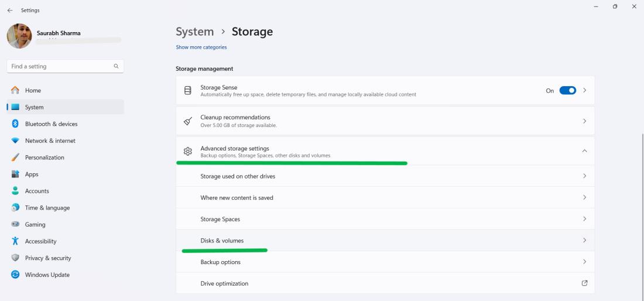This screenshot has height=301, width=644.
Task: Select the Network & internet icon
Action: point(15,141)
